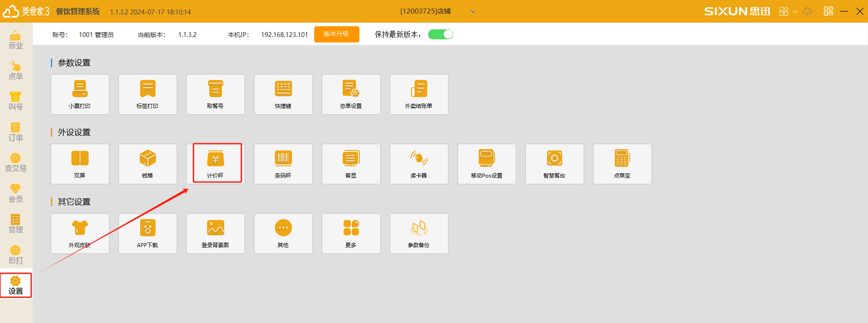This screenshot has height=323, width=868.
Task: Open the 智慧餐台 smart table settings
Action: coord(555,164)
